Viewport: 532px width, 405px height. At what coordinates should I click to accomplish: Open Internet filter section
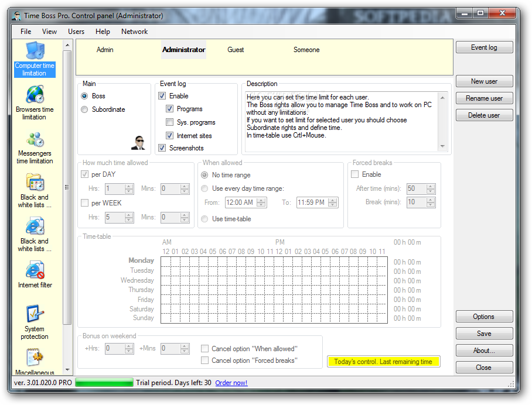tap(35, 275)
